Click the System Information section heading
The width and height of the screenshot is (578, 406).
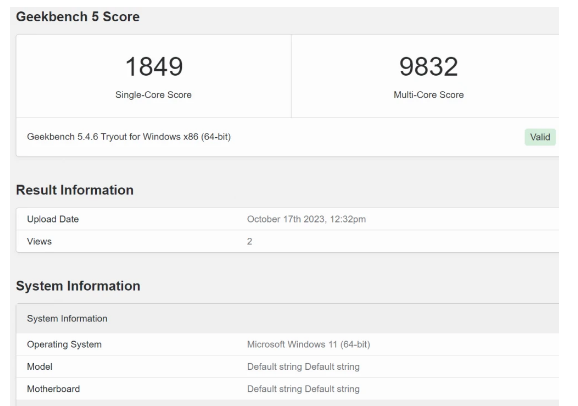(78, 286)
